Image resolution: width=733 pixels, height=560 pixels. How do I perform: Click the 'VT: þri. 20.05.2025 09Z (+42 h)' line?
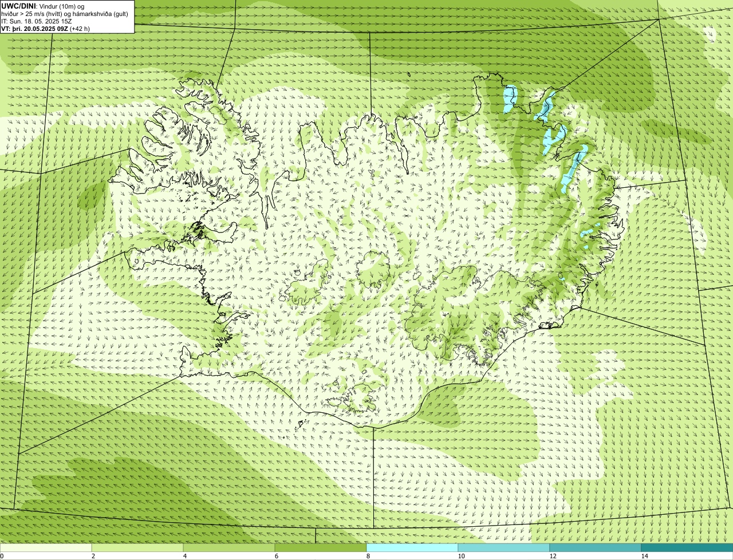point(45,29)
